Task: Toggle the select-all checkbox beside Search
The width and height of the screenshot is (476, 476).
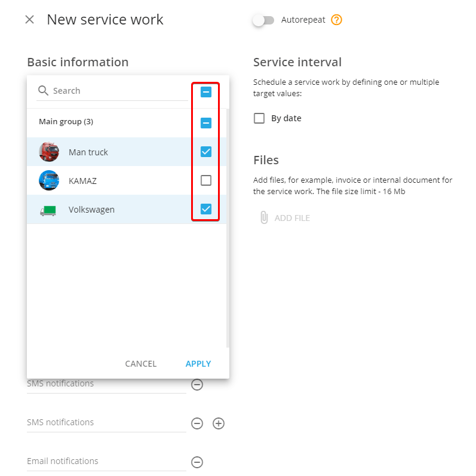Action: click(206, 92)
